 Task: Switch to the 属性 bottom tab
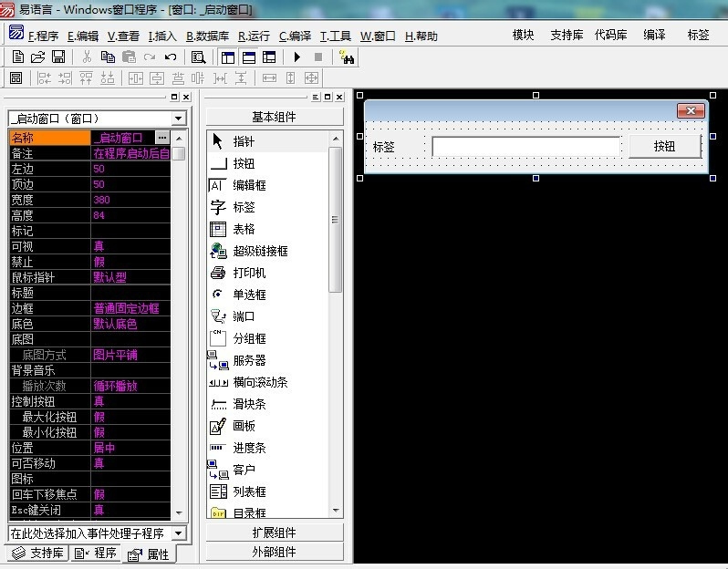click(149, 554)
